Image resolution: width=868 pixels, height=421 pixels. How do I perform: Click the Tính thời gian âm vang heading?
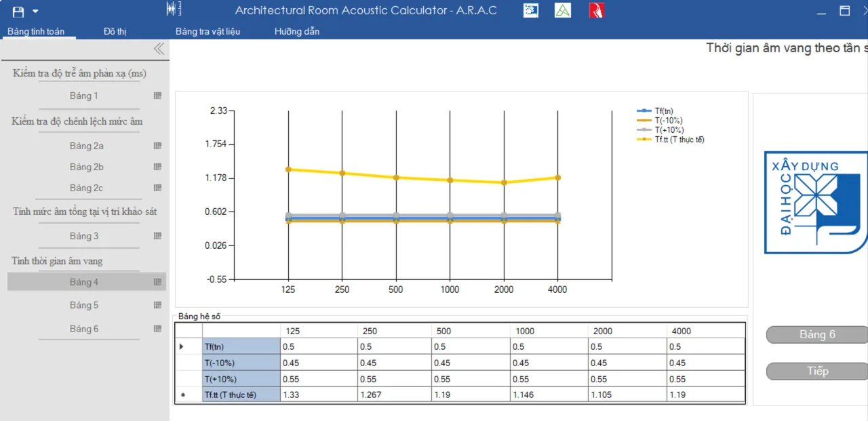(x=57, y=261)
